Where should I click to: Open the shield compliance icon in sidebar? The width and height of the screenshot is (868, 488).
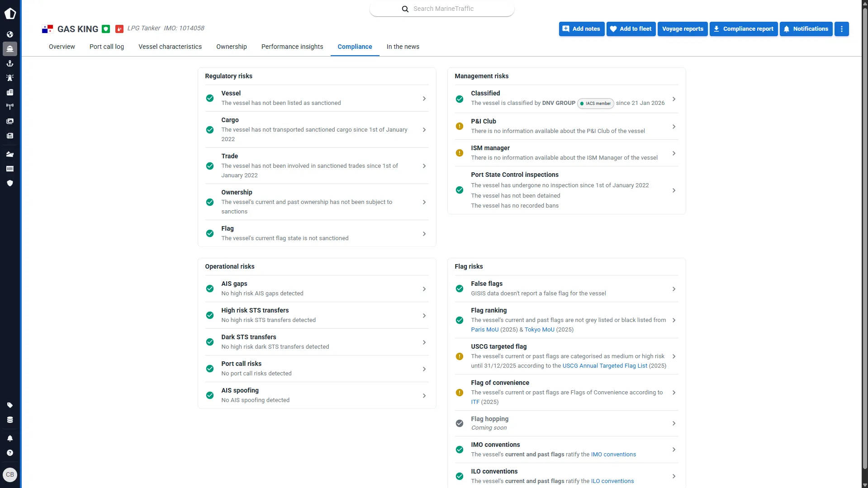(x=10, y=183)
